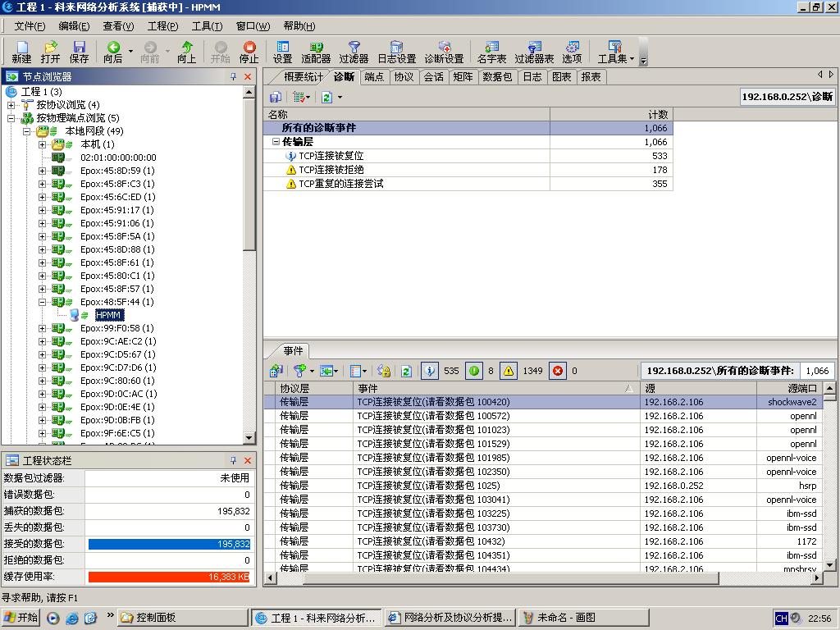Collapse the 传输层 diagnosis group

[276, 142]
